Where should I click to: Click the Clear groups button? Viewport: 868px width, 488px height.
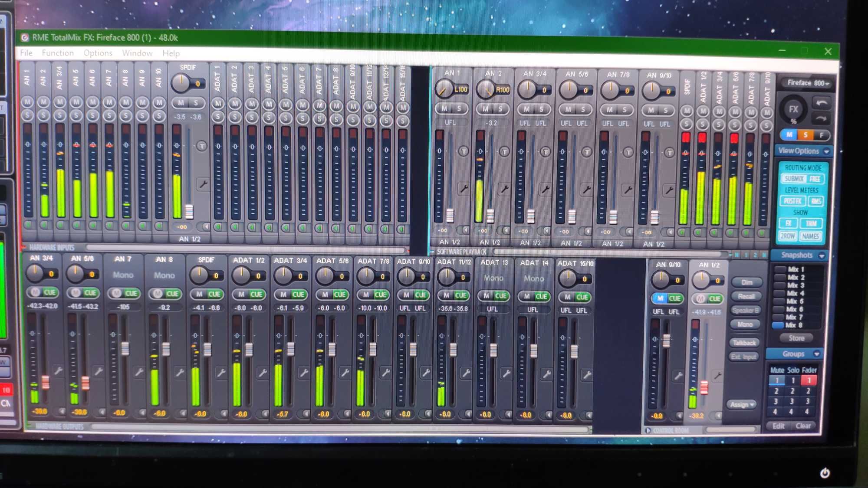tap(803, 426)
